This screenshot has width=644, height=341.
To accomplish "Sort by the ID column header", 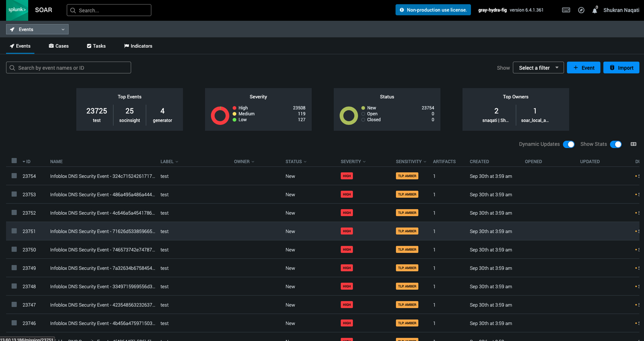I will [27, 161].
